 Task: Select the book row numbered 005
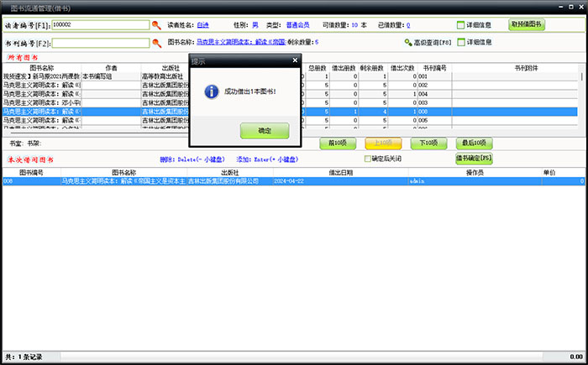[291, 120]
